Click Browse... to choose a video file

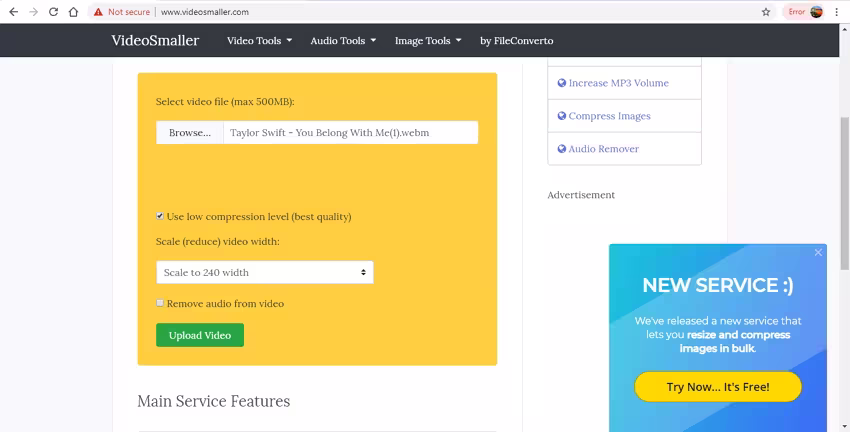point(190,132)
